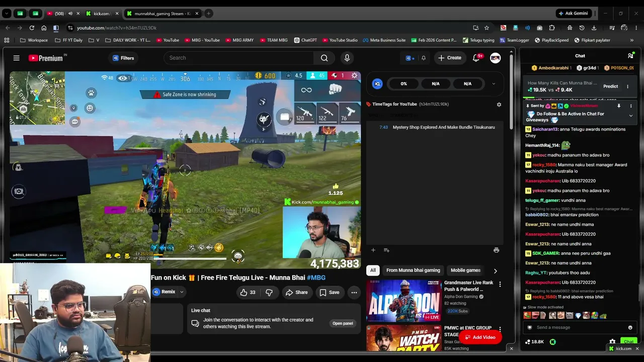Add a new TimeTag with plus icon

pyautogui.click(x=373, y=250)
